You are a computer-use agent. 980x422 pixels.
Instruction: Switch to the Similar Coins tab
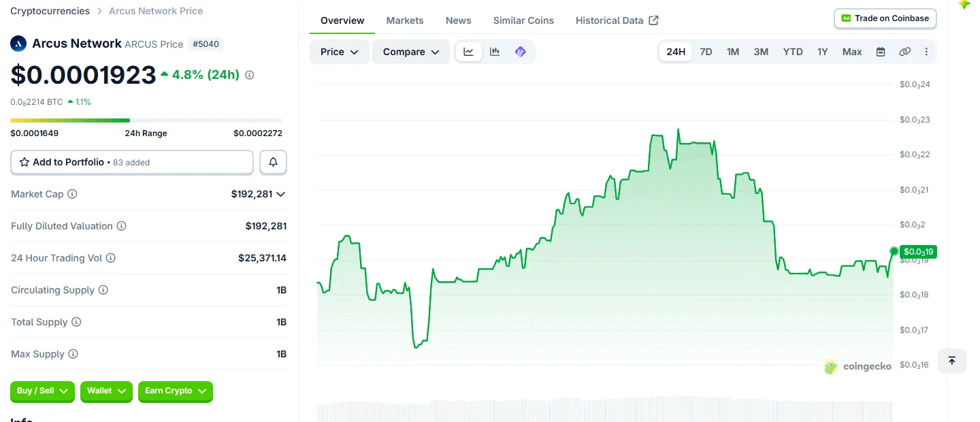[523, 20]
